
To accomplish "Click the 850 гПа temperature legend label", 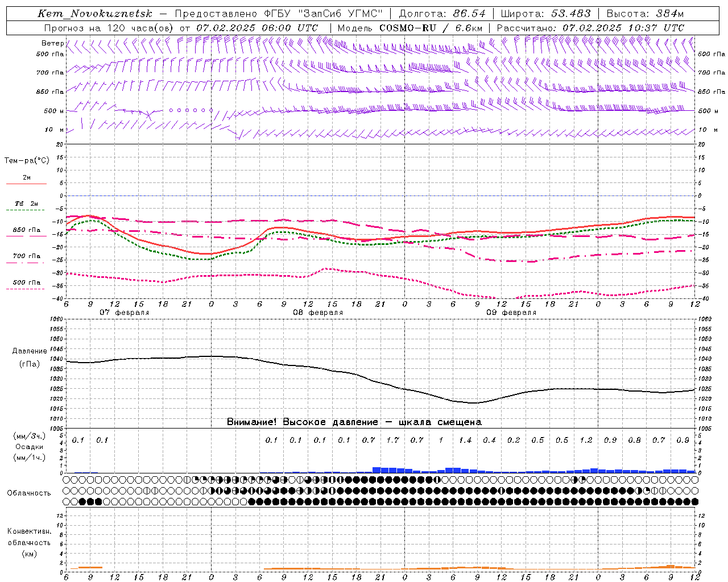I will coord(27,230).
